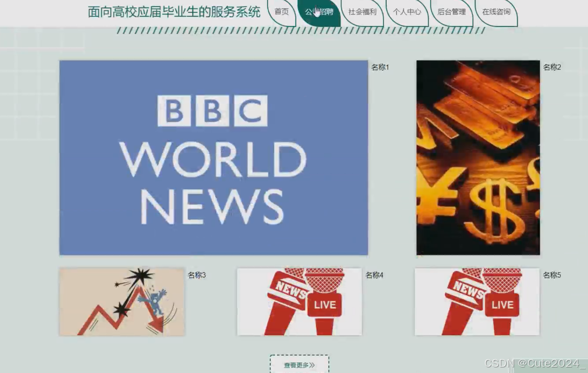Image resolution: width=588 pixels, height=373 pixels.
Task: Click the 查看更多 button
Action: [299, 365]
